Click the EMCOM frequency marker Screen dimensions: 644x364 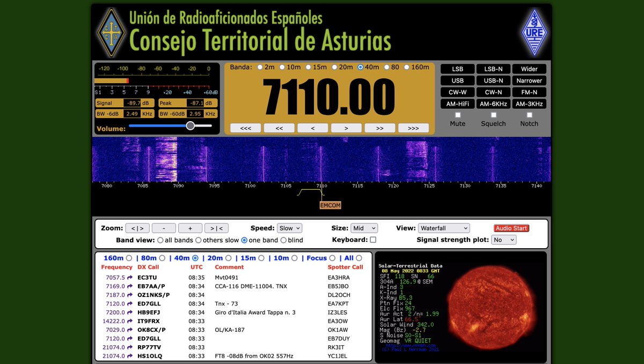tap(330, 205)
